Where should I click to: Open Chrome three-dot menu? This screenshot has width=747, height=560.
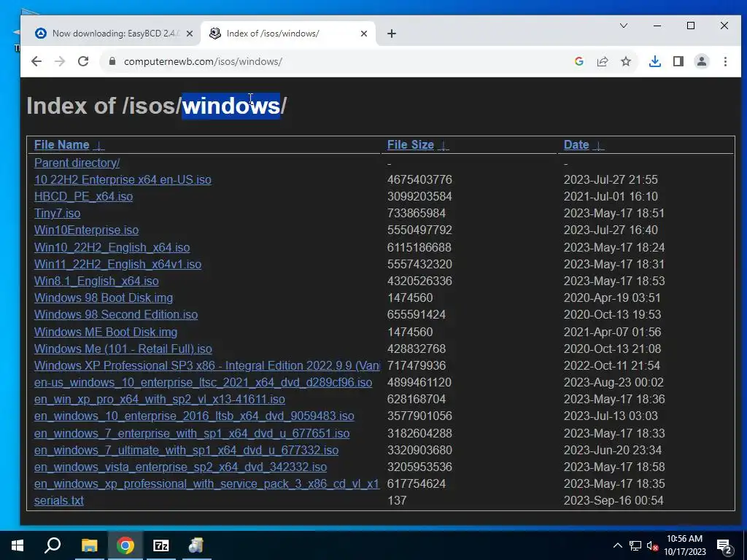point(725,61)
